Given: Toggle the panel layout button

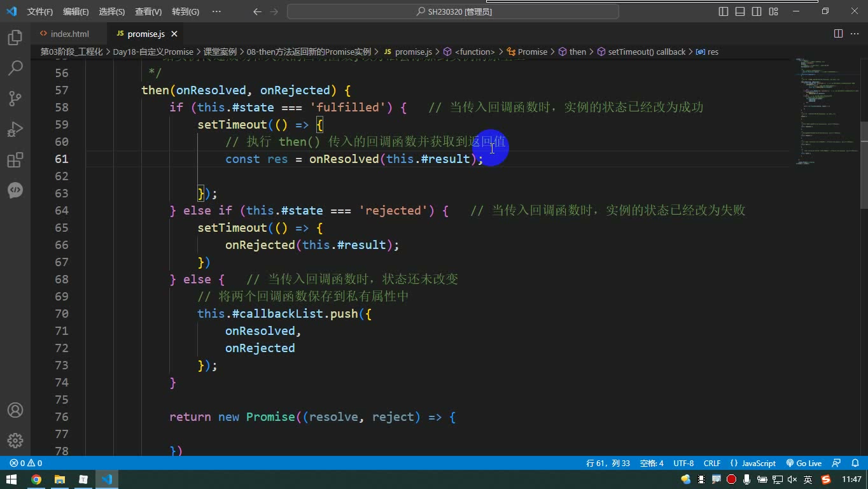Looking at the screenshot, I should 740,11.
